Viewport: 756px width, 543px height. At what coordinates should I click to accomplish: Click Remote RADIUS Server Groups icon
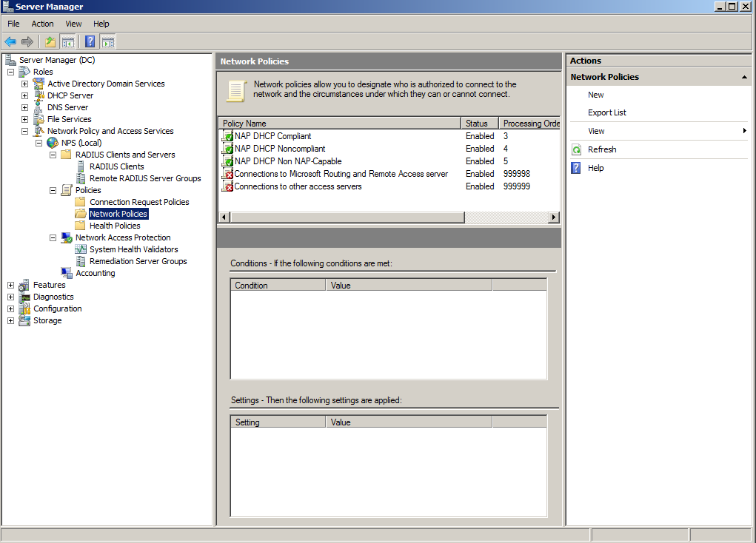[81, 178]
